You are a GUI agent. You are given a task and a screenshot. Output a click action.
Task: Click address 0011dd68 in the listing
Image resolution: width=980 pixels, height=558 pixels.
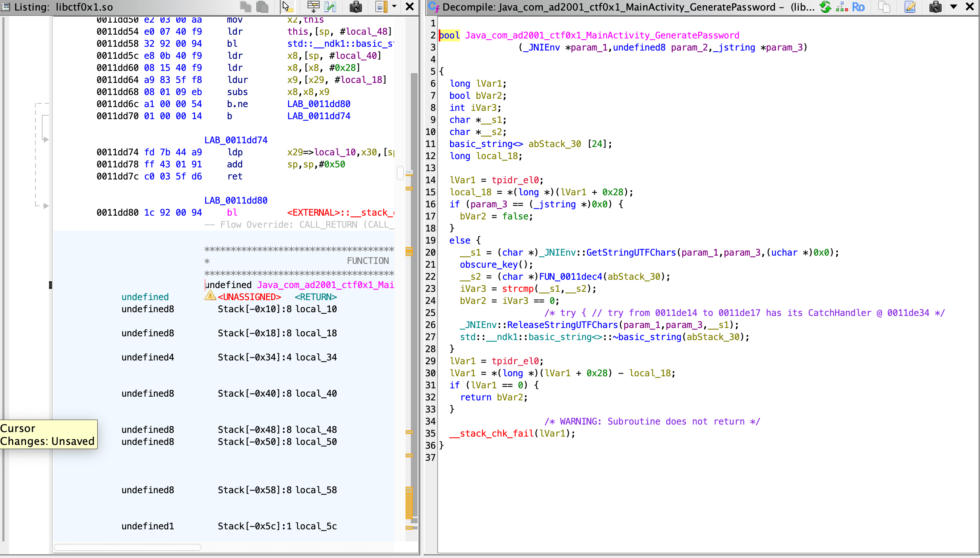[117, 92]
